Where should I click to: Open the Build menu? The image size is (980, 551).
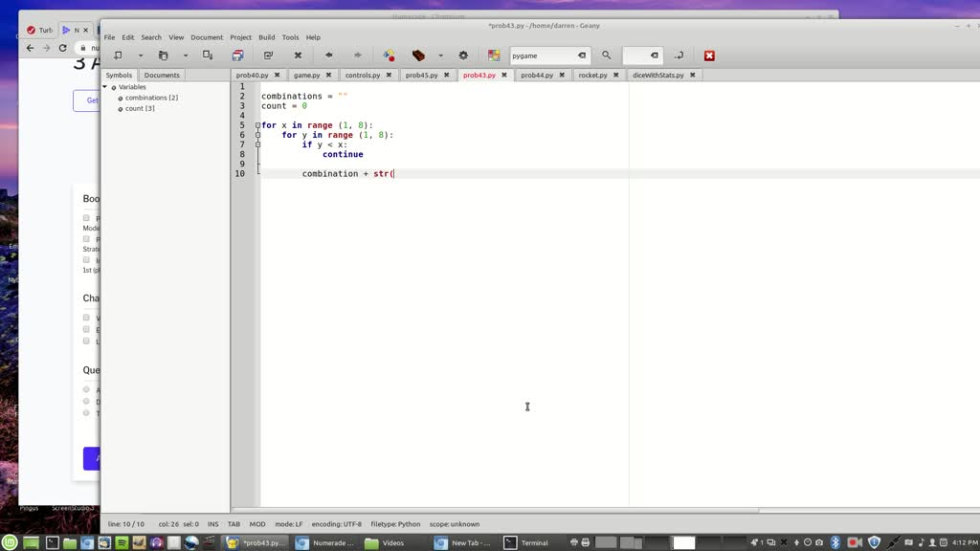266,37
